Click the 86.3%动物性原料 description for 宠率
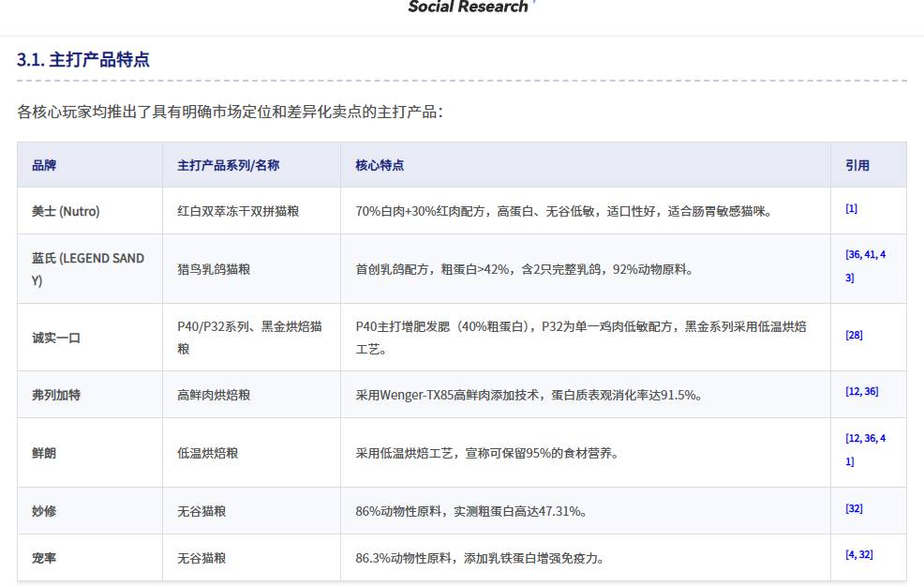Image resolution: width=924 pixels, height=587 pixels. point(480,558)
